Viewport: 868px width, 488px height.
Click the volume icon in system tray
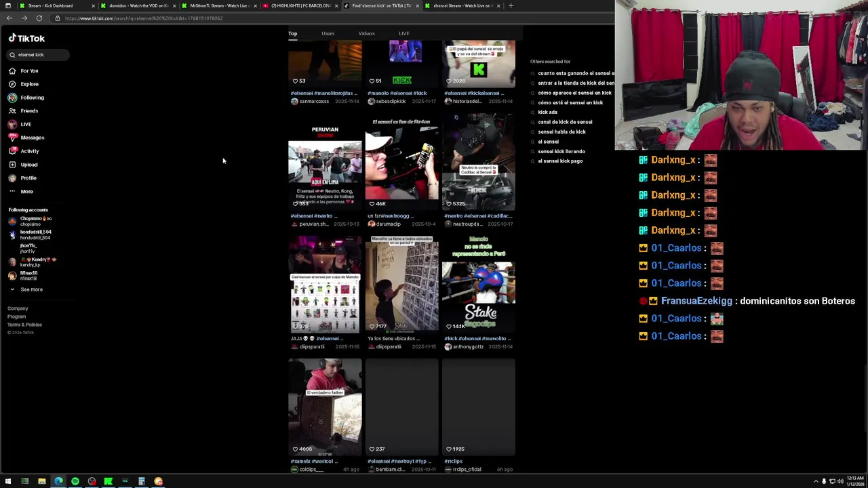840,481
